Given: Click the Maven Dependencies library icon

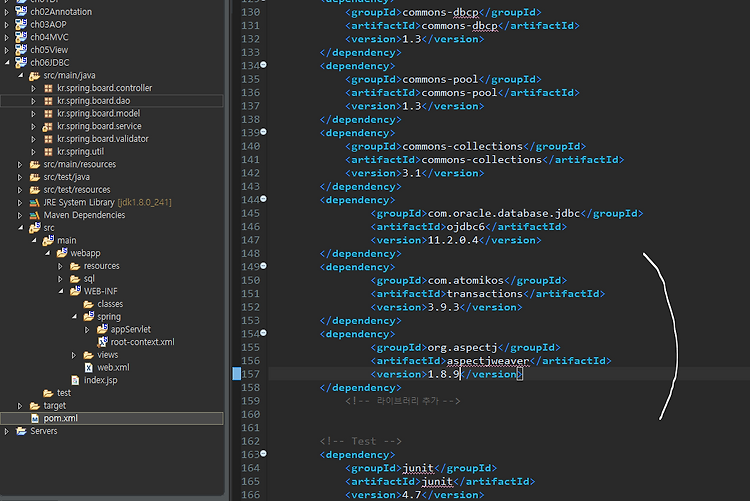Looking at the screenshot, I should [x=34, y=215].
